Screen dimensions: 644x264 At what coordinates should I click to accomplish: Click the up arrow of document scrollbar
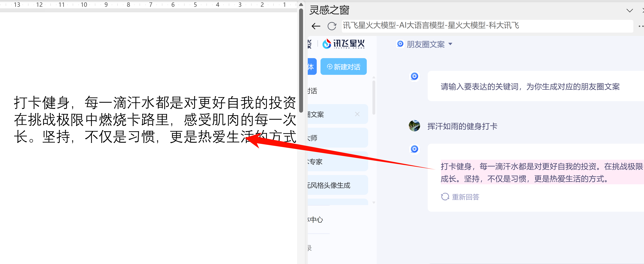(x=301, y=5)
